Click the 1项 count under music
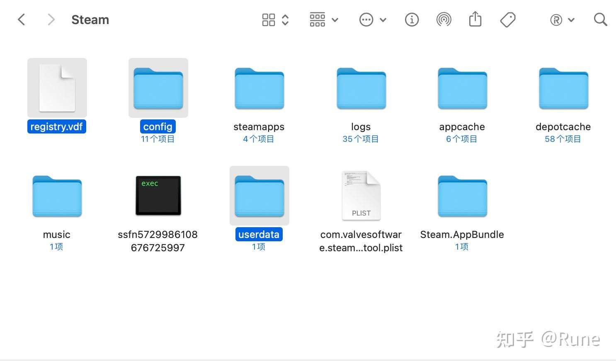The height and width of the screenshot is (364, 616). [57, 247]
